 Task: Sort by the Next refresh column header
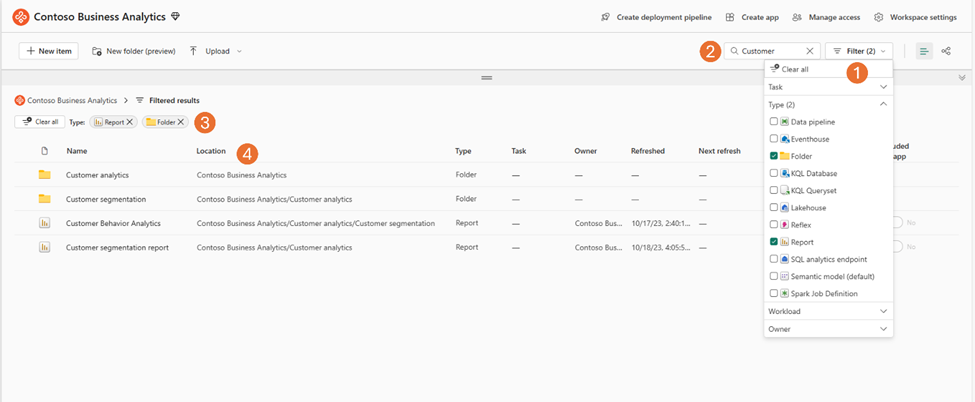719,151
